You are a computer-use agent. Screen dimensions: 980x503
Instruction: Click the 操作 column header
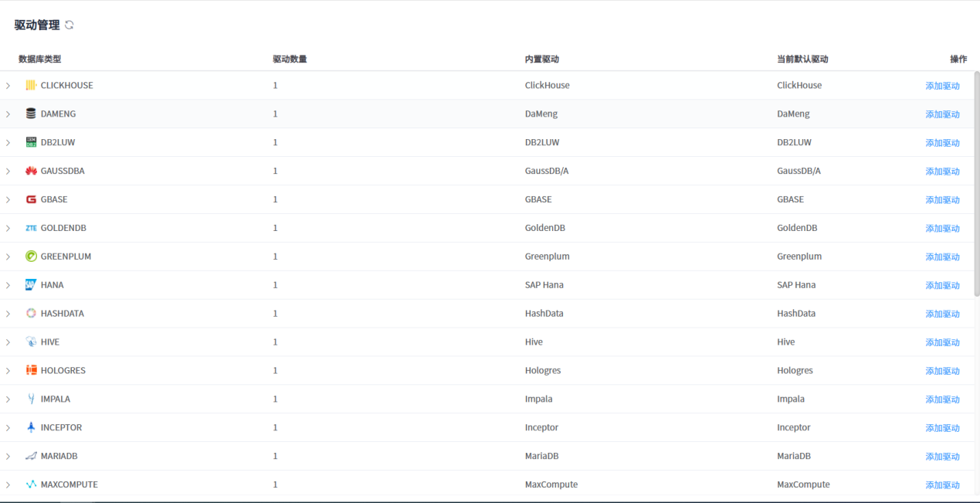958,59
